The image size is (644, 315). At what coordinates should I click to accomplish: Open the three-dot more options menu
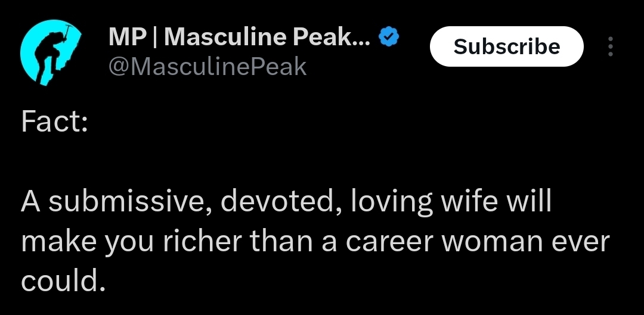(611, 46)
